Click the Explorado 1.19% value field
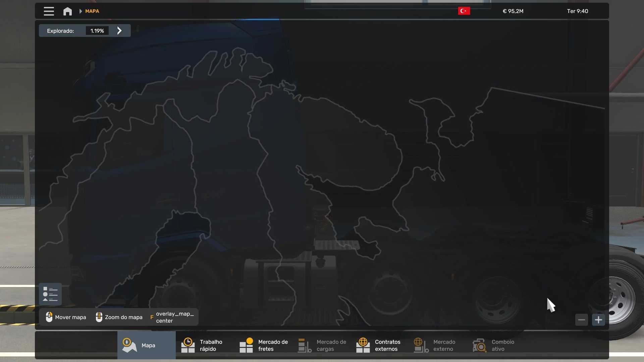Viewport: 644px width, 362px height. [x=97, y=31]
